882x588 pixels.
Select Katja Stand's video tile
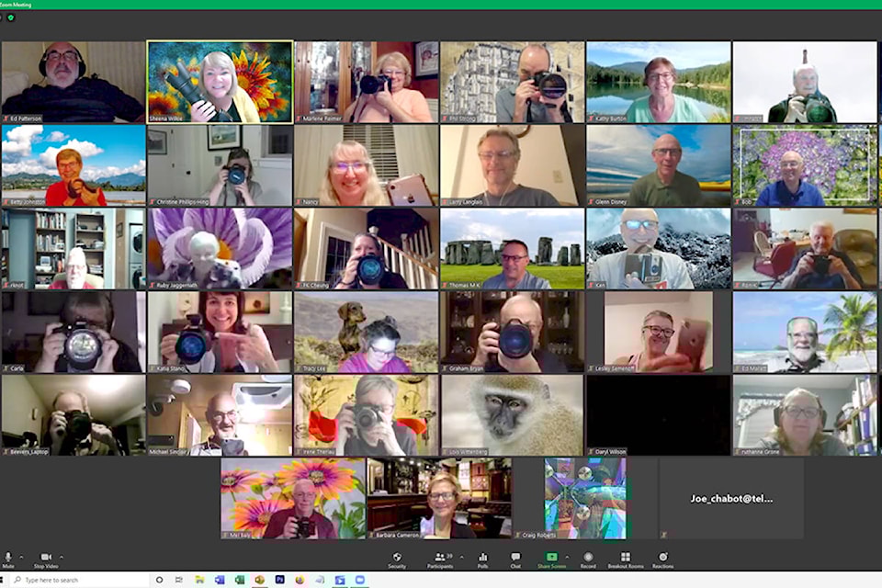tap(220, 332)
